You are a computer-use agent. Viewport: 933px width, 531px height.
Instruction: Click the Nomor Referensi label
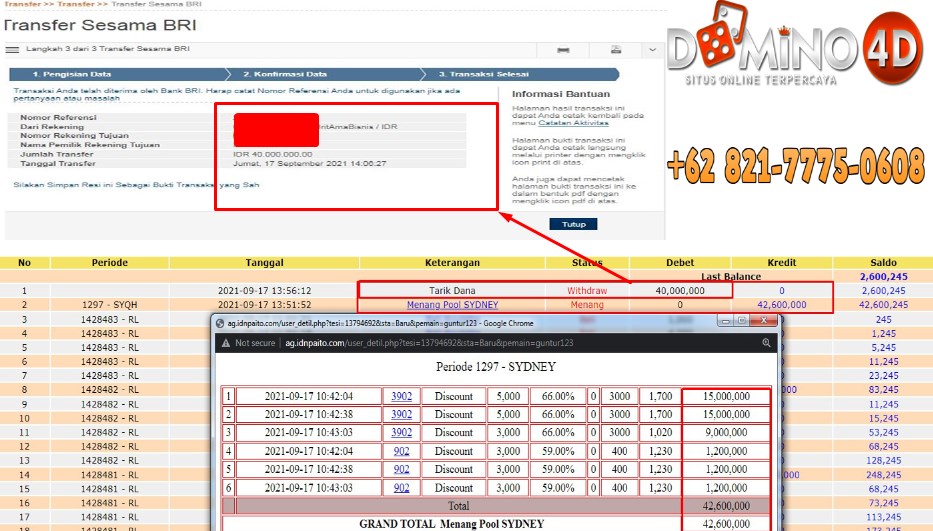click(x=58, y=118)
